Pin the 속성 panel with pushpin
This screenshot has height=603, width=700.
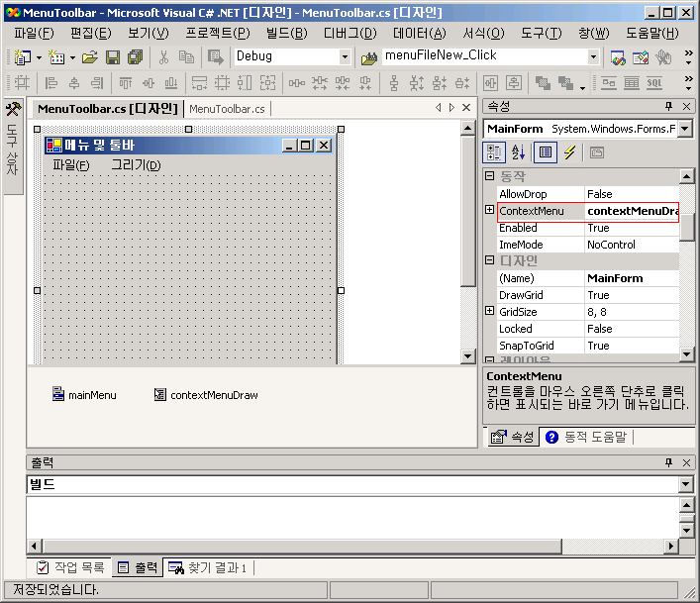(668, 106)
